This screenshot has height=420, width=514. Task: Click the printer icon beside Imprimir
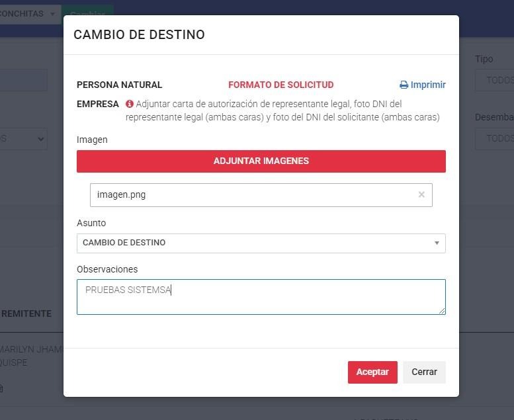click(x=404, y=85)
